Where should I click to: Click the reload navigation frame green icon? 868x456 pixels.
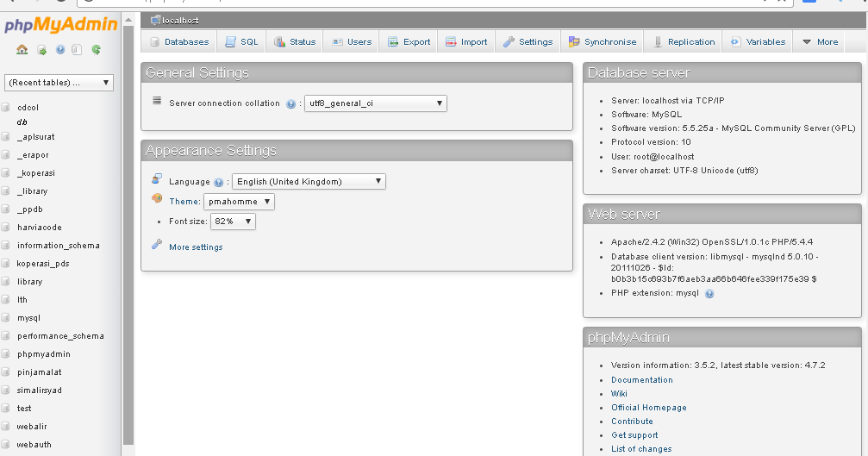tap(96, 50)
